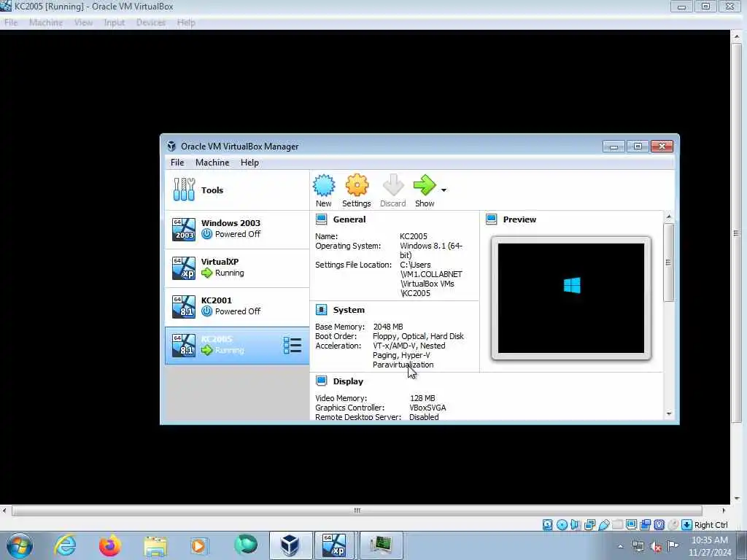Open the Devices menu of KC2005 window
The image size is (747, 560).
point(150,23)
